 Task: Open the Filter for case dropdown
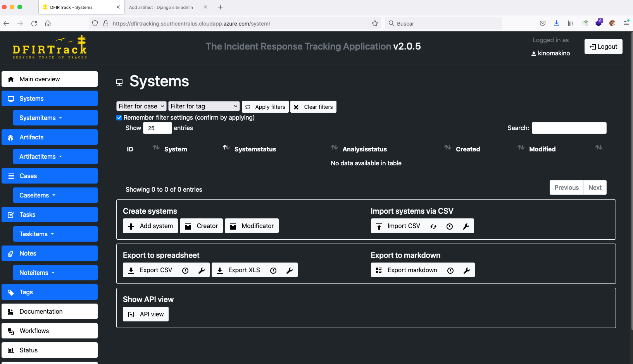tap(141, 106)
